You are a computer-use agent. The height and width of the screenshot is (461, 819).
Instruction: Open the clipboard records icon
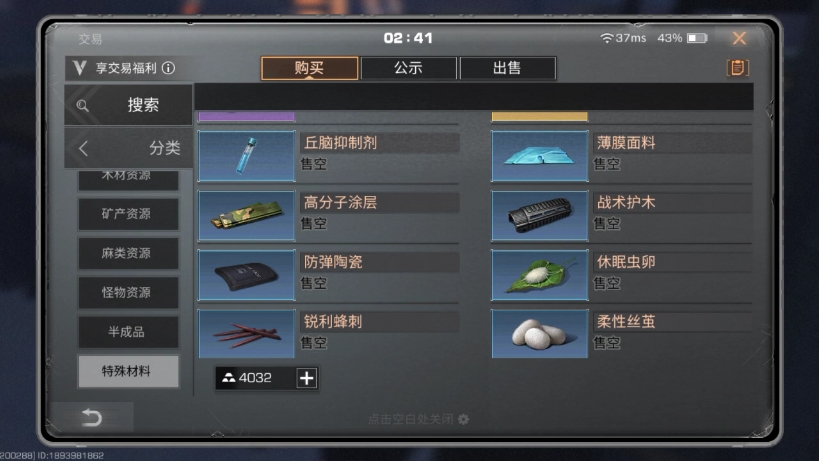coord(738,68)
